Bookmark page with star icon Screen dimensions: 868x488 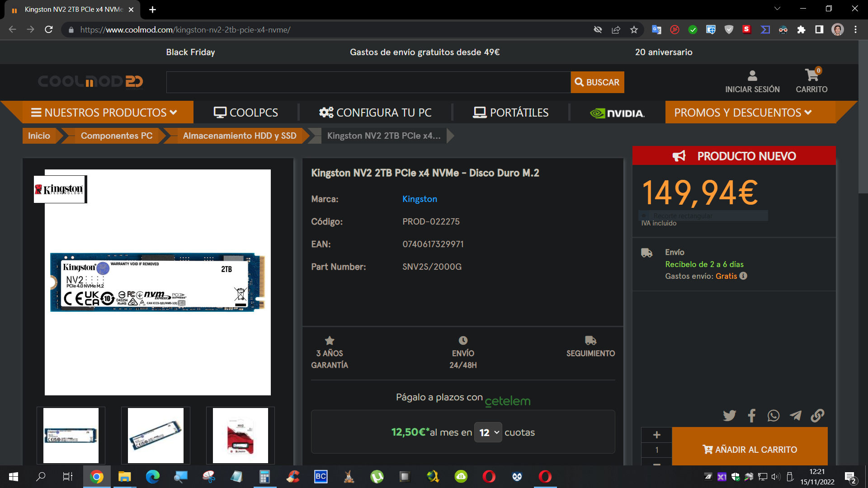[634, 30]
